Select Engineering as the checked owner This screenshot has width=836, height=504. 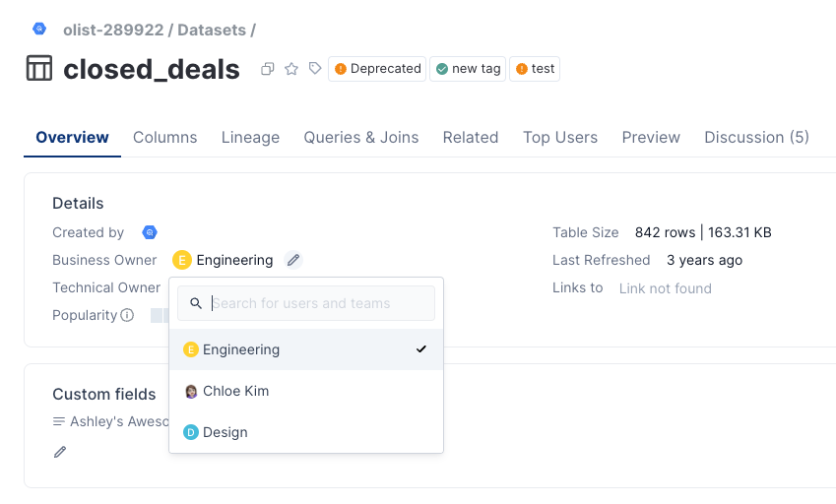306,349
